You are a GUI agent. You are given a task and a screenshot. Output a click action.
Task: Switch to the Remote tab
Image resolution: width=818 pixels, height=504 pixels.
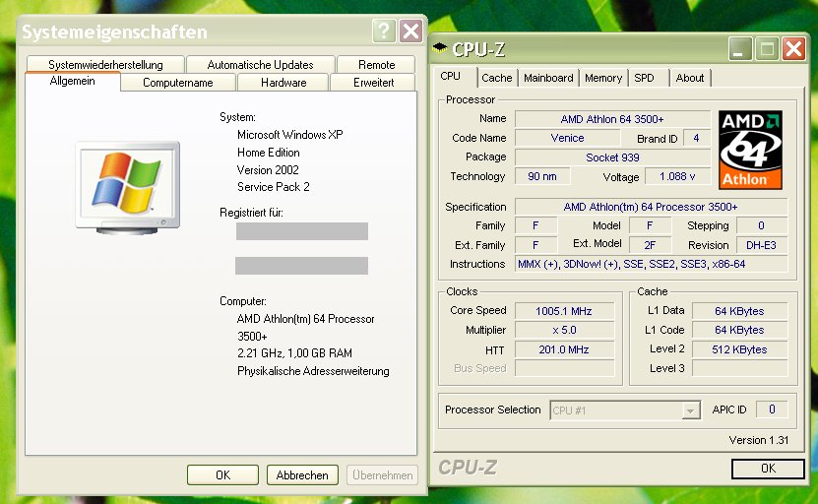(376, 65)
